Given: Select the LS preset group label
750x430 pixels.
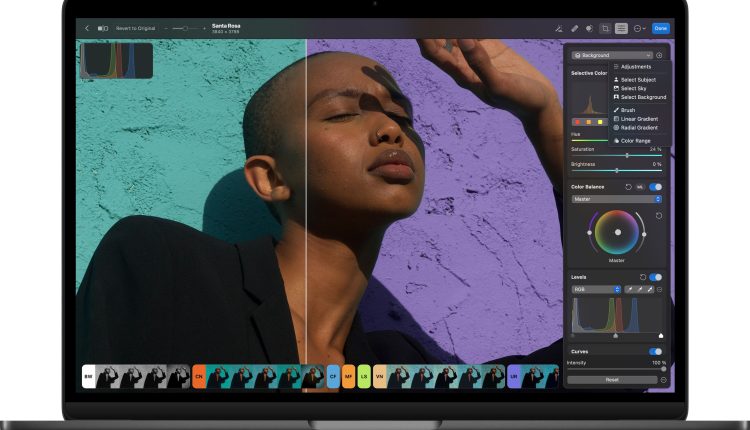Looking at the screenshot, I should (364, 376).
